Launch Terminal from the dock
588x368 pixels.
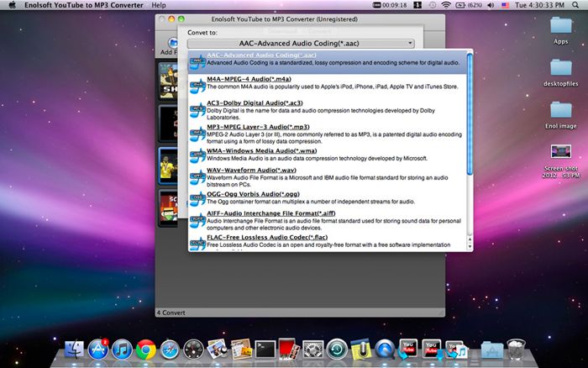click(x=265, y=350)
